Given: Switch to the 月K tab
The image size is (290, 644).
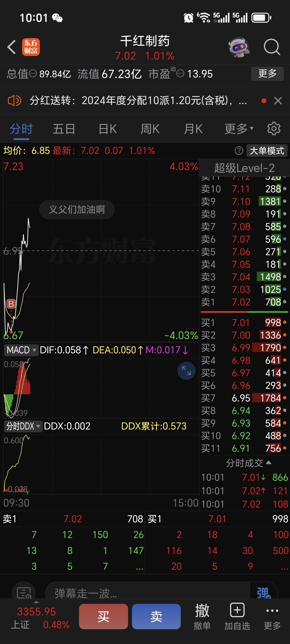Looking at the screenshot, I should pos(193,129).
